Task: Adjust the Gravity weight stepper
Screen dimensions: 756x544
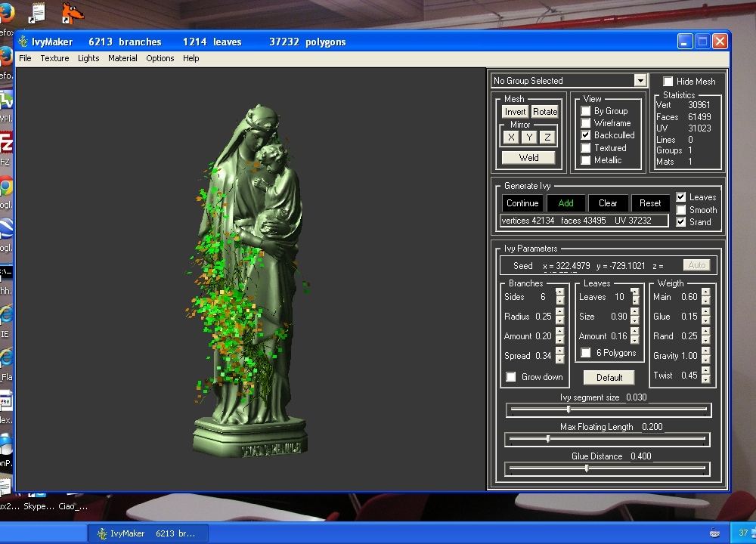Action: point(706,356)
